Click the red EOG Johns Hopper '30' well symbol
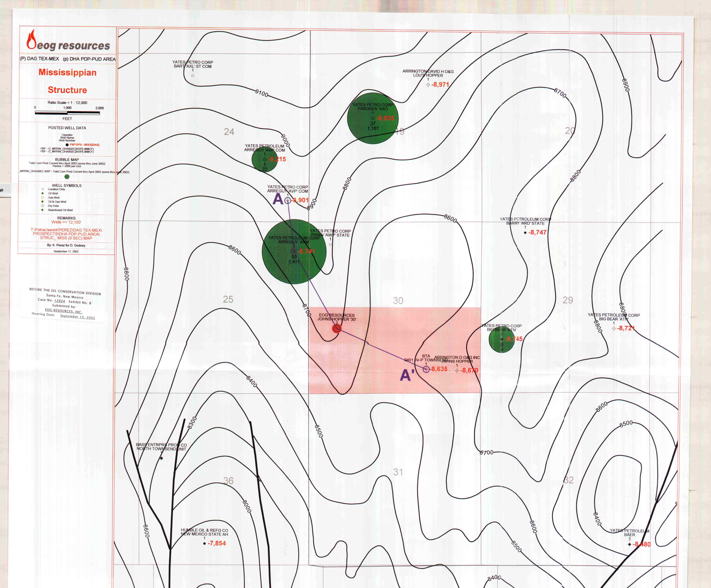This screenshot has width=711, height=588. click(337, 328)
